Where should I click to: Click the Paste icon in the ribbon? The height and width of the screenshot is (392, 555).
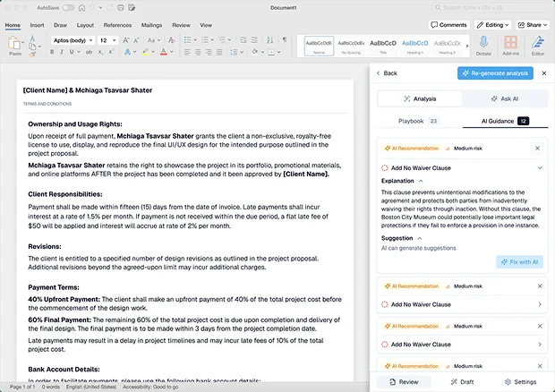point(14,45)
